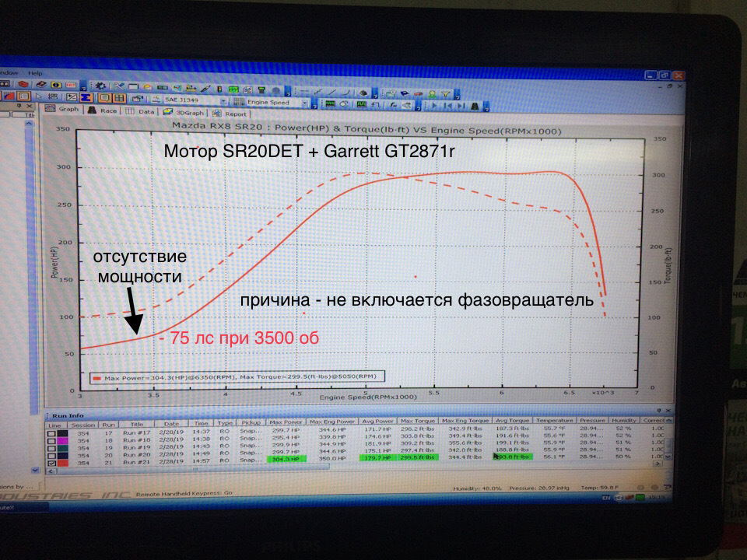The image size is (747, 560).
Task: Click the 304.3 HP highlighted cell
Action: 286,460
